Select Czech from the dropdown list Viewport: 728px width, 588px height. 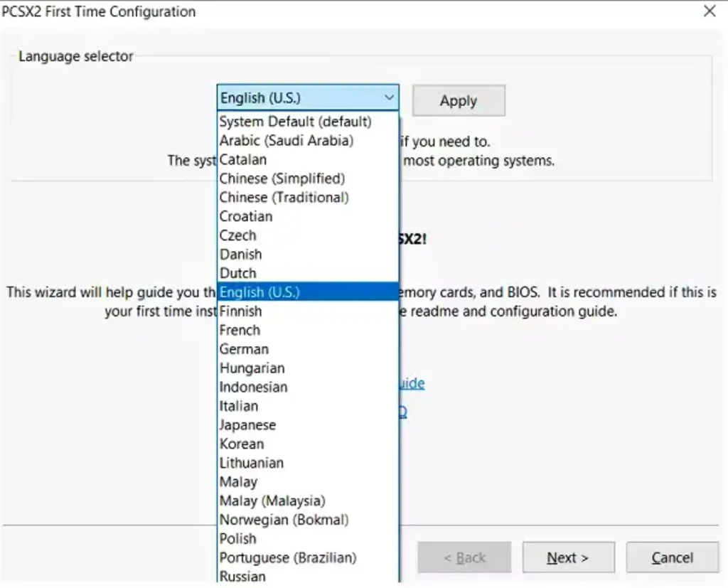click(237, 235)
